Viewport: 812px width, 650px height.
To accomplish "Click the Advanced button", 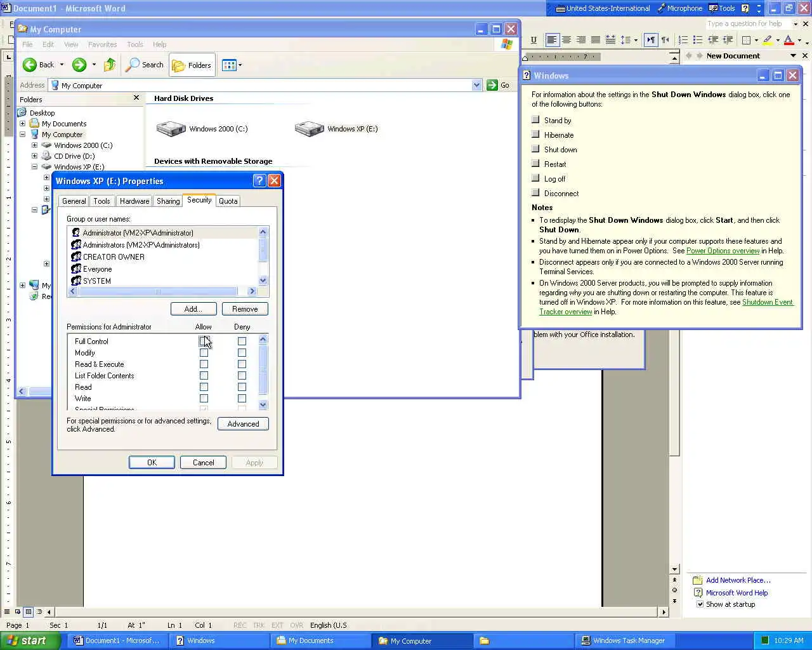I will point(243,424).
